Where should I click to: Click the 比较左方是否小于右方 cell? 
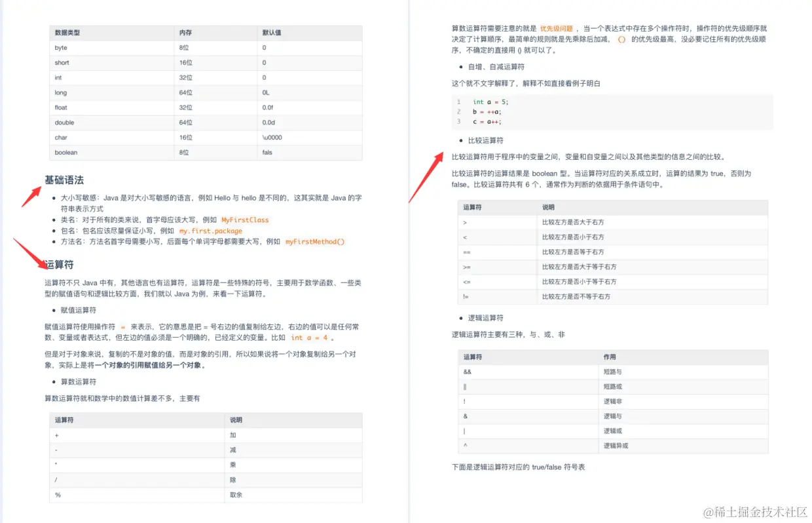point(652,237)
